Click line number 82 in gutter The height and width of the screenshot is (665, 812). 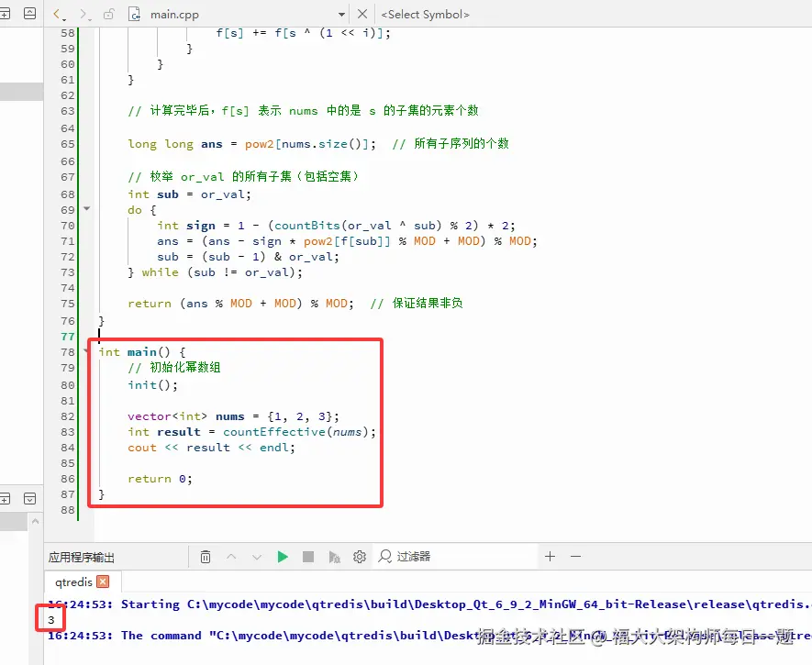tap(68, 416)
